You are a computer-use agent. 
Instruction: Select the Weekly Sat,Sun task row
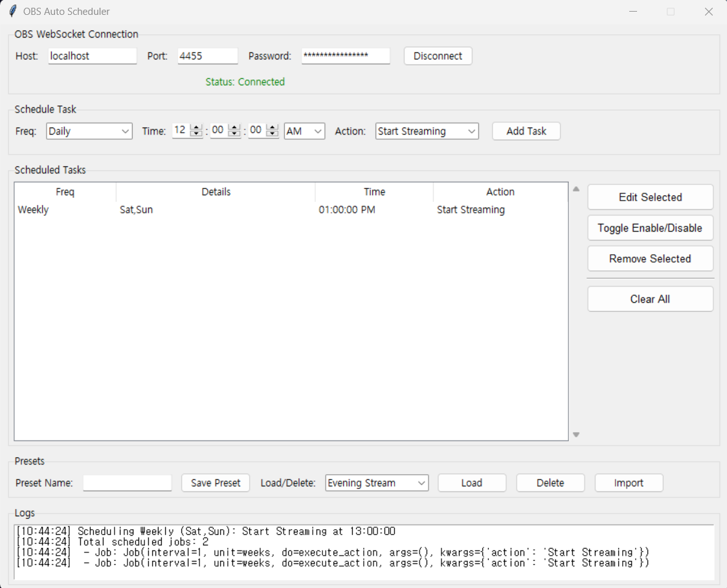(x=194, y=210)
